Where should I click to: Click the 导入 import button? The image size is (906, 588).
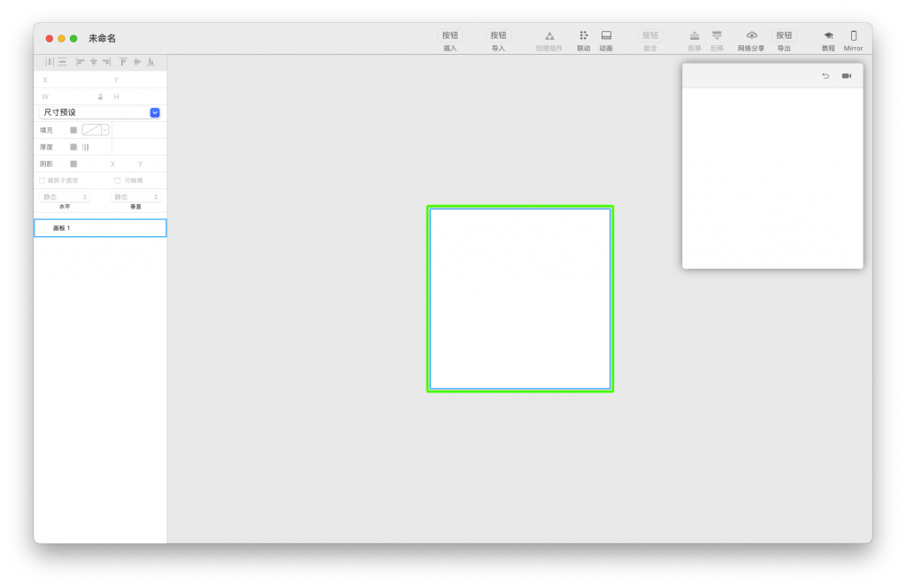click(498, 36)
